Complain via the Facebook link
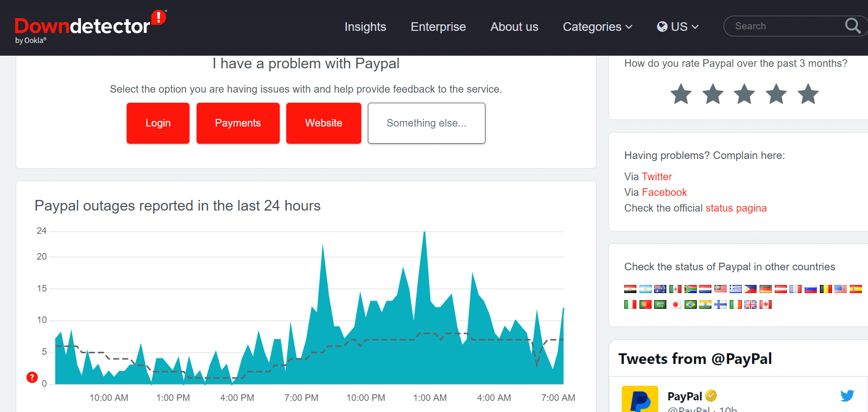 [x=664, y=192]
